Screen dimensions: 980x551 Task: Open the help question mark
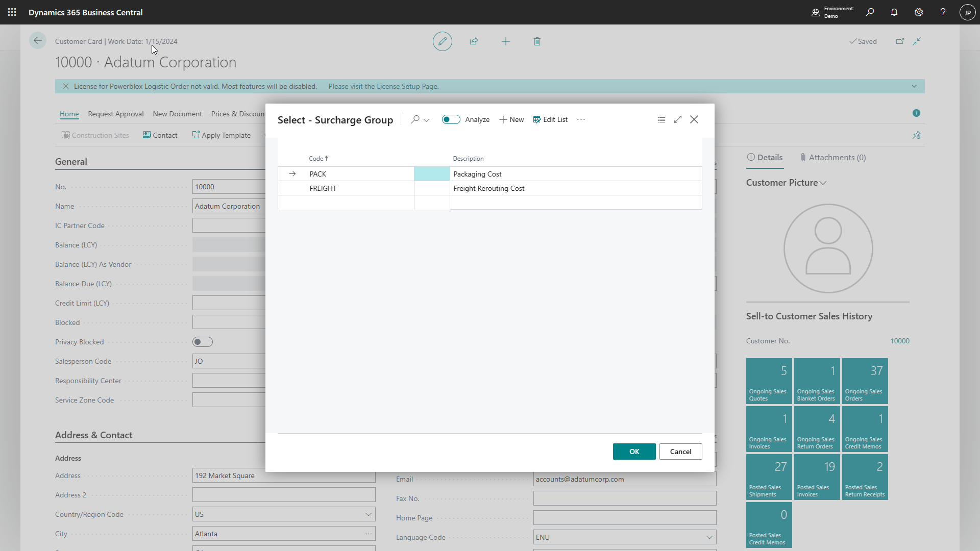tap(943, 12)
